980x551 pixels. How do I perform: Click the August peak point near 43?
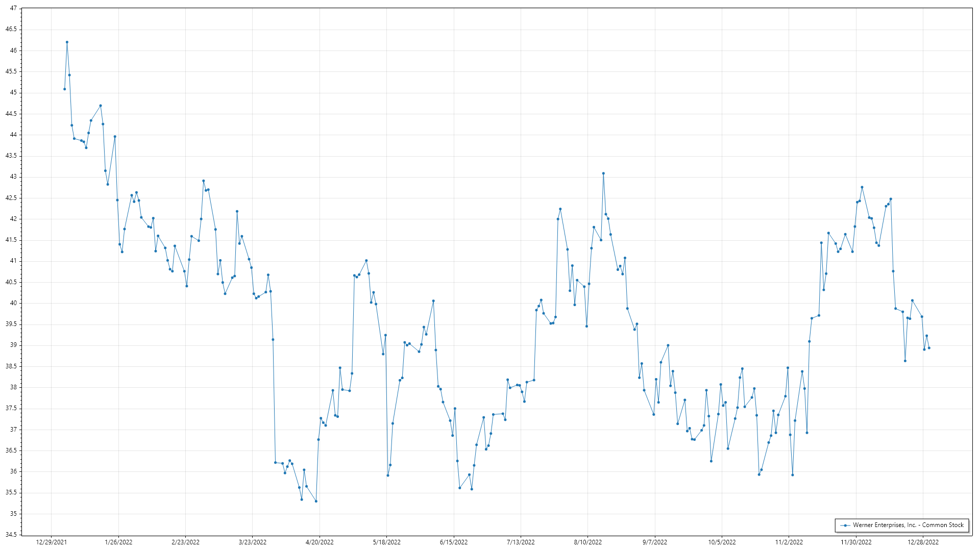[x=603, y=173]
